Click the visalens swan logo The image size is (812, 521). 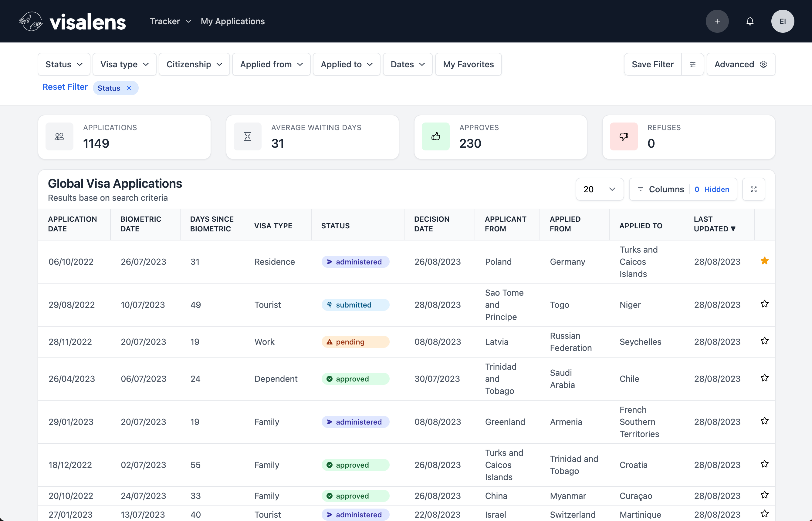[x=30, y=21]
